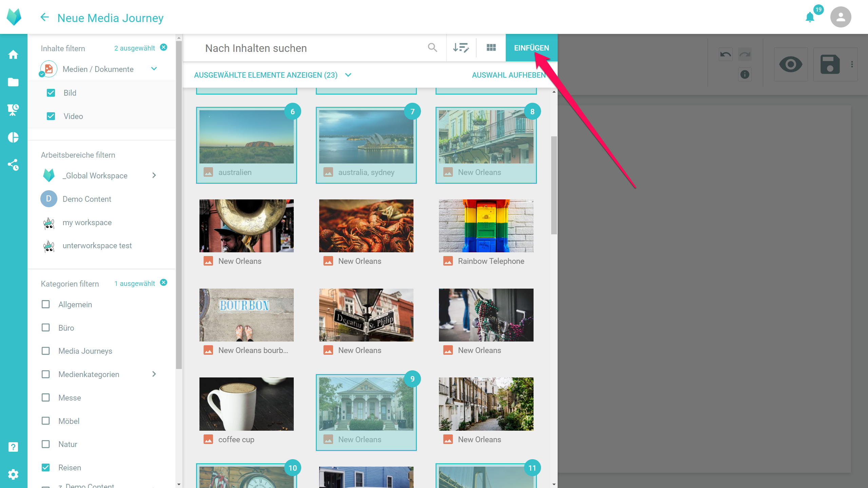Click the app logo in the top-left
Viewport: 868px width, 488px height.
14,17
